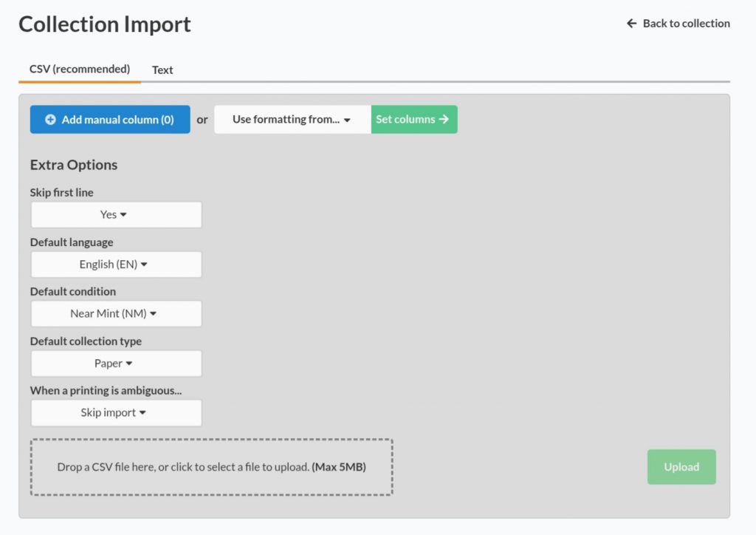
Task: Open the Default language dropdown
Action: pos(116,264)
